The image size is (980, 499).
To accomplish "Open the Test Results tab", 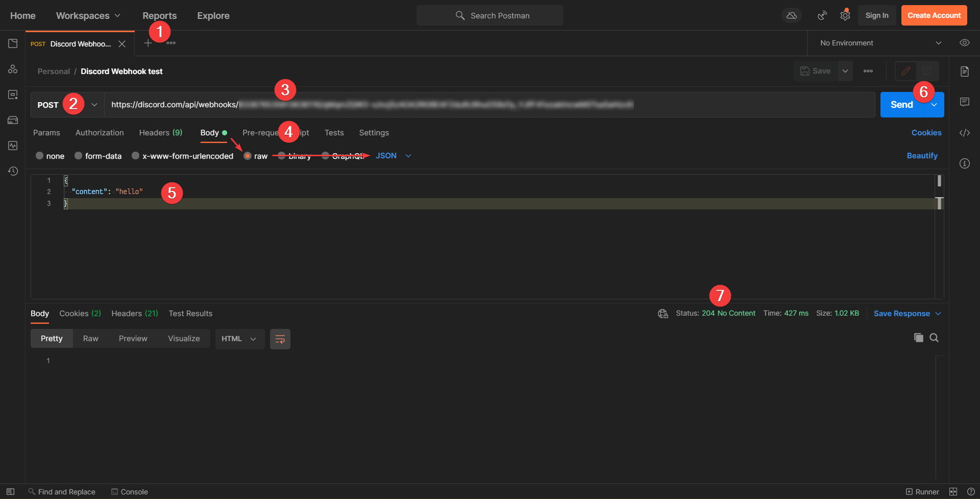I will (x=190, y=314).
